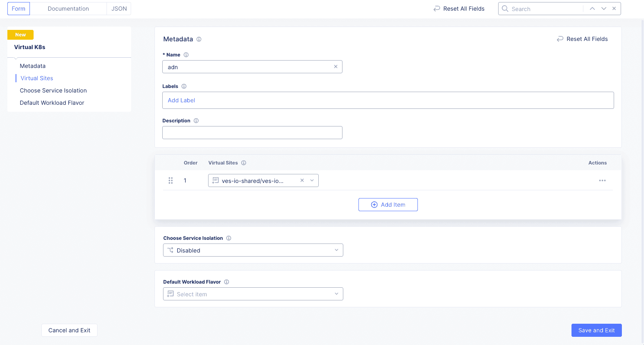Image resolution: width=644 pixels, height=345 pixels.
Task: Click the Actions column header
Action: [598, 163]
